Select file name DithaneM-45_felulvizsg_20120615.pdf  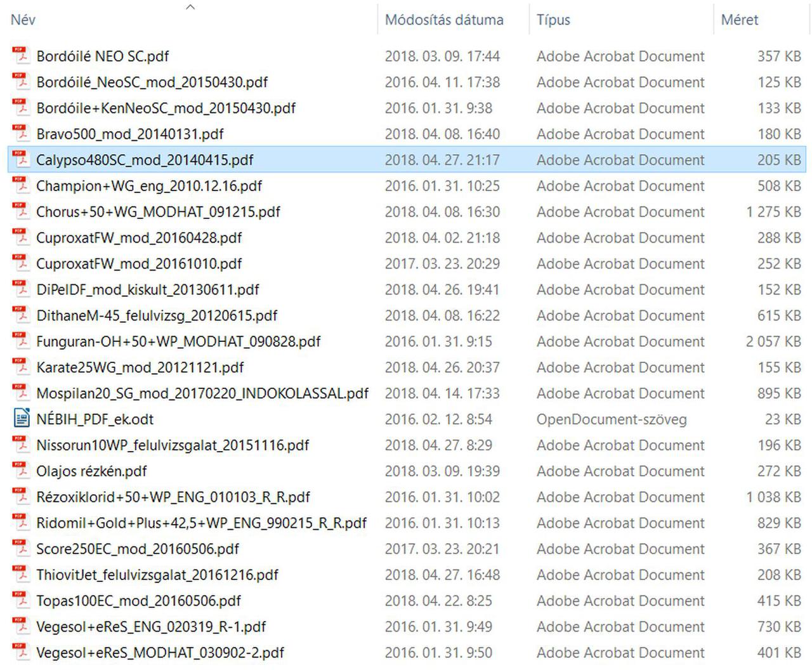(x=157, y=317)
